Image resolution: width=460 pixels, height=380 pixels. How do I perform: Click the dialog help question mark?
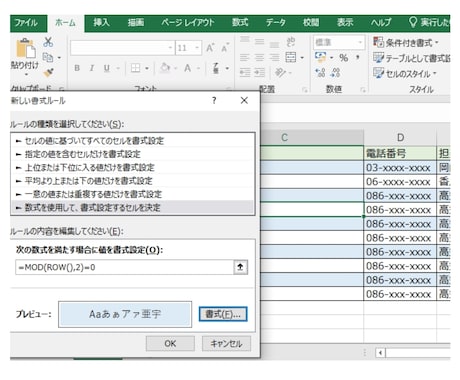click(x=214, y=100)
